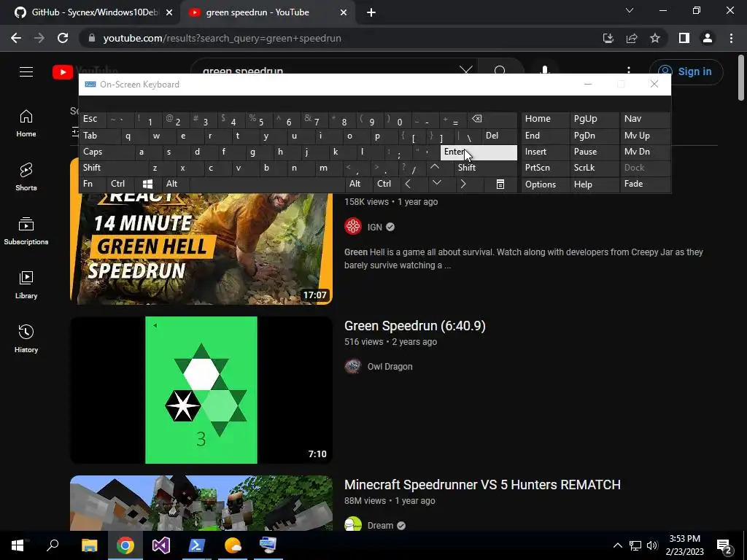Clear the YouTube search box with X
This screenshot has height=560, width=747.
(x=466, y=71)
